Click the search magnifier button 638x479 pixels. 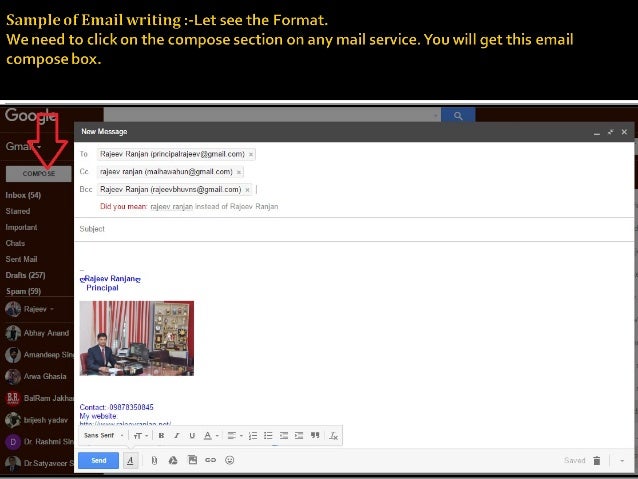[458, 116]
